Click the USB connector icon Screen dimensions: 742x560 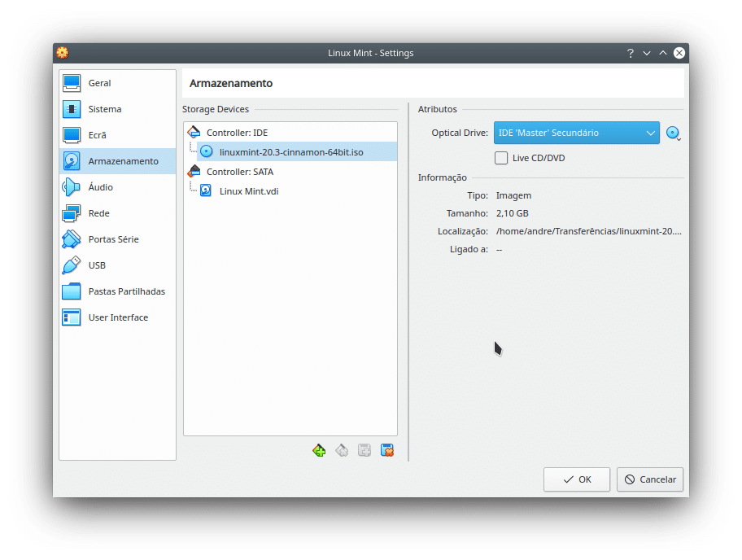pyautogui.click(x=72, y=265)
